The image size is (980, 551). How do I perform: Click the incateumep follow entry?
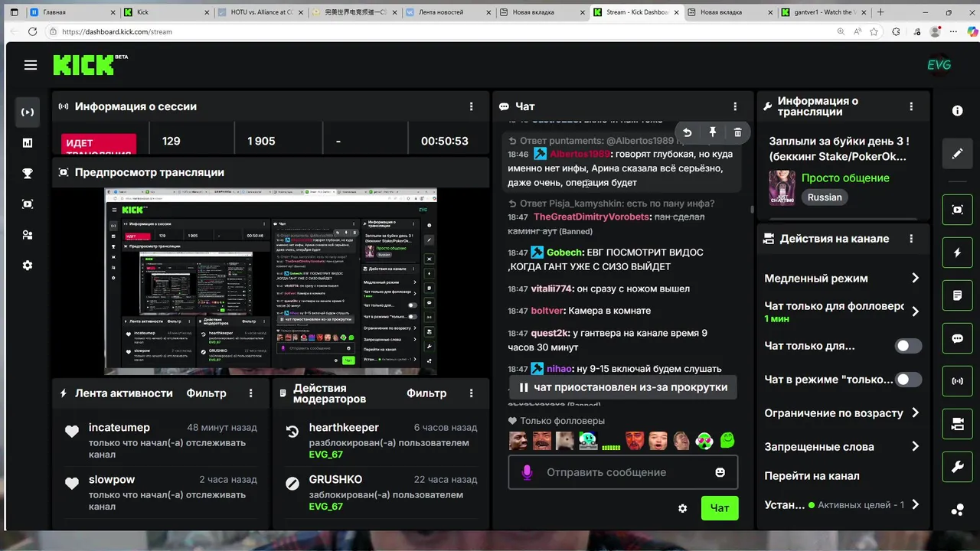click(x=161, y=440)
